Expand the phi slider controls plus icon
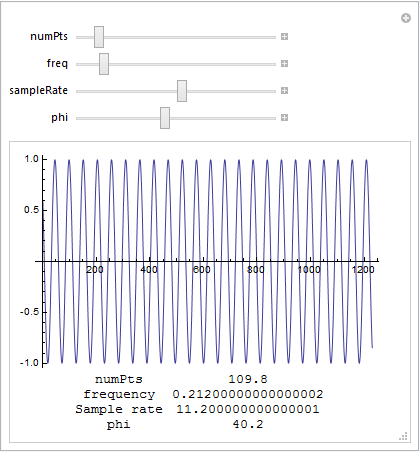 click(x=284, y=118)
